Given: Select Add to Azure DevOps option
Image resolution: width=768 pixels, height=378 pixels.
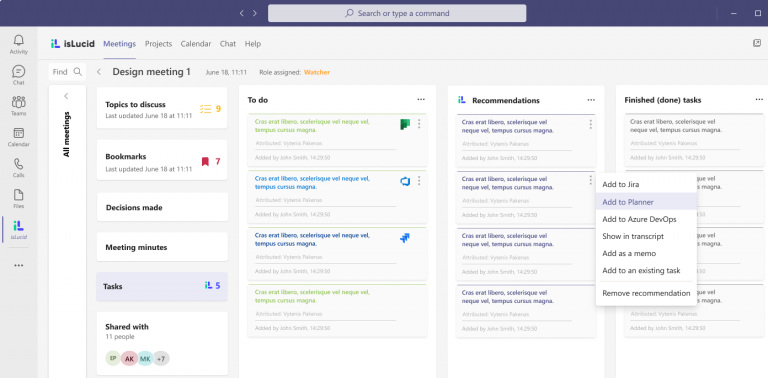Looking at the screenshot, I should pos(646,219).
